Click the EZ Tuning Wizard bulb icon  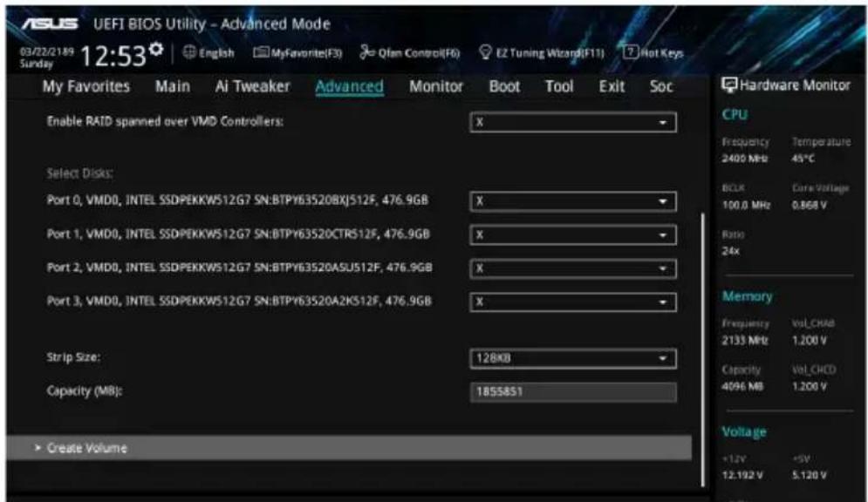click(x=486, y=52)
